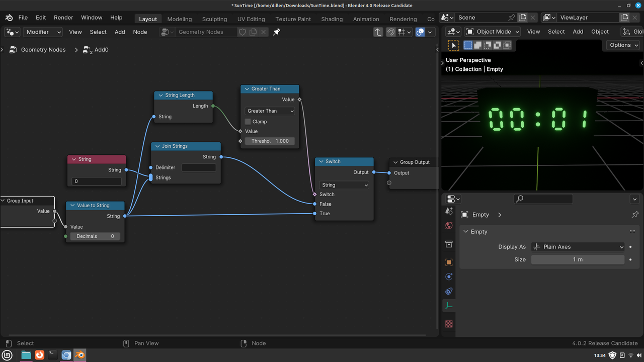This screenshot has width=644, height=362.
Task: Click the Add menu in node editor
Action: point(120,32)
